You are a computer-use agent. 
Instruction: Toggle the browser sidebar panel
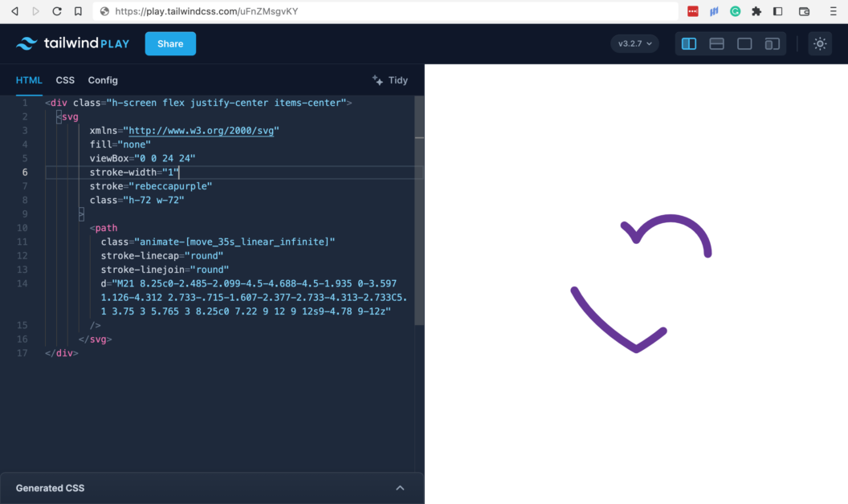pos(777,11)
